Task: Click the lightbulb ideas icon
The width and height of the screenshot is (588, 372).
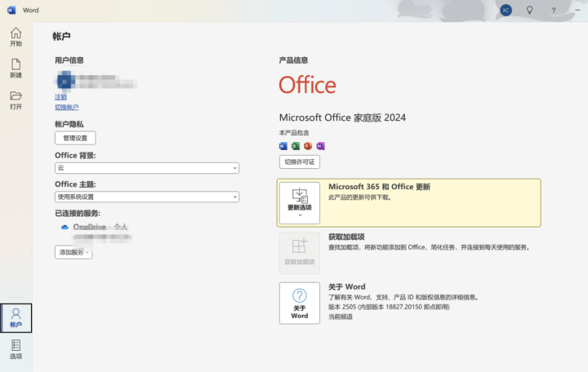Action: tap(529, 10)
